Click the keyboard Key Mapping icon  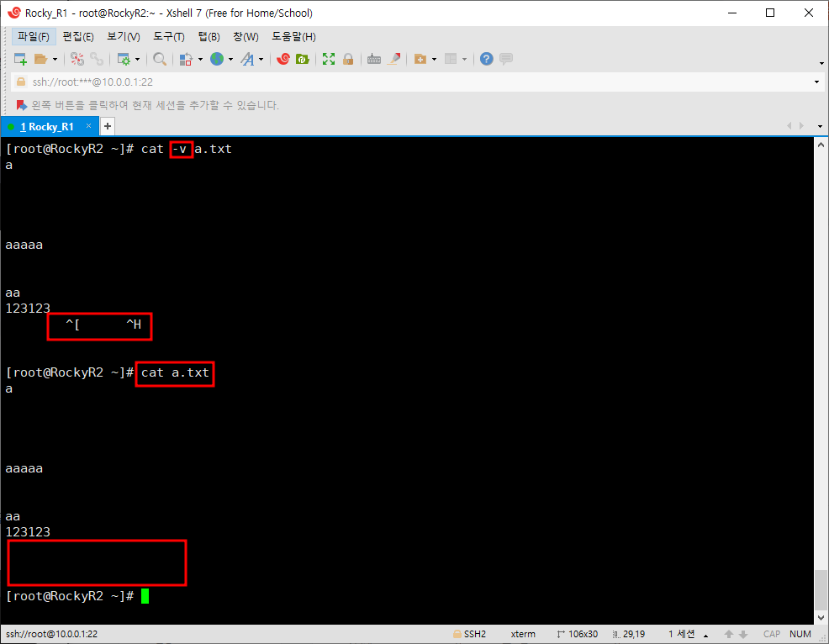(374, 59)
